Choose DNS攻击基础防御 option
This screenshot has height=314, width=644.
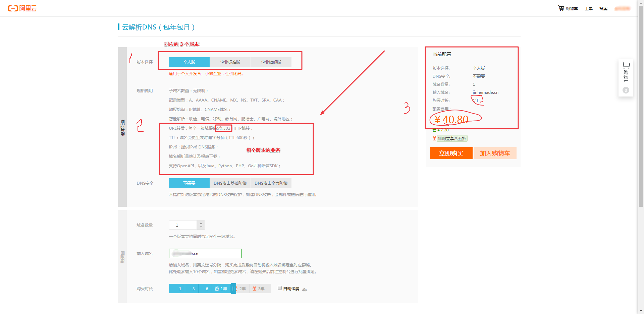230,183
